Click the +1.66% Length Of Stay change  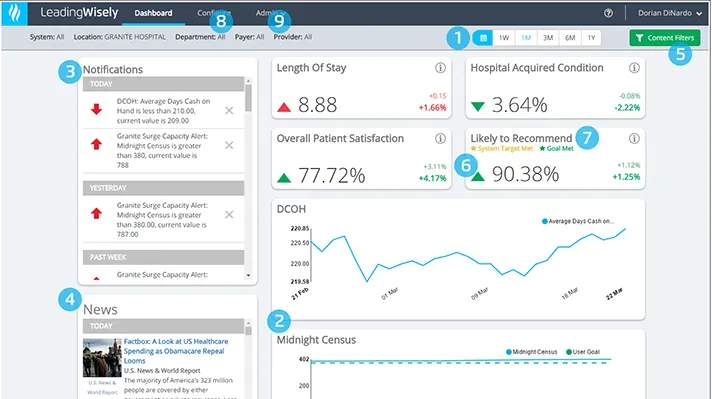click(432, 108)
